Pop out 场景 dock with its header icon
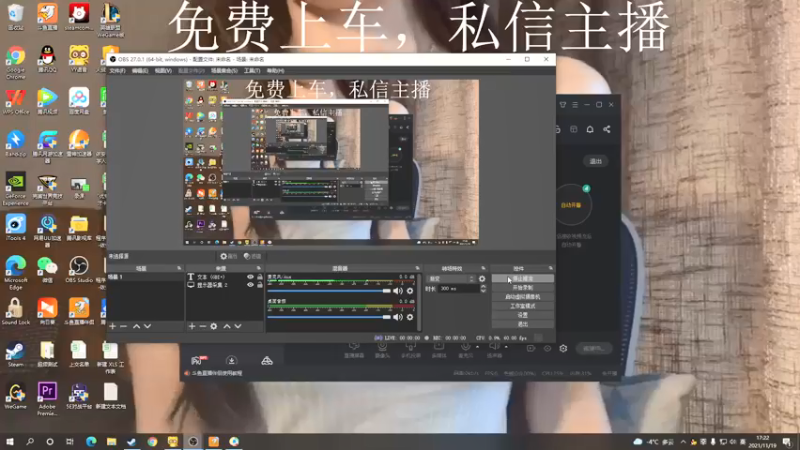Viewport: 800px width, 450px height. [x=179, y=268]
